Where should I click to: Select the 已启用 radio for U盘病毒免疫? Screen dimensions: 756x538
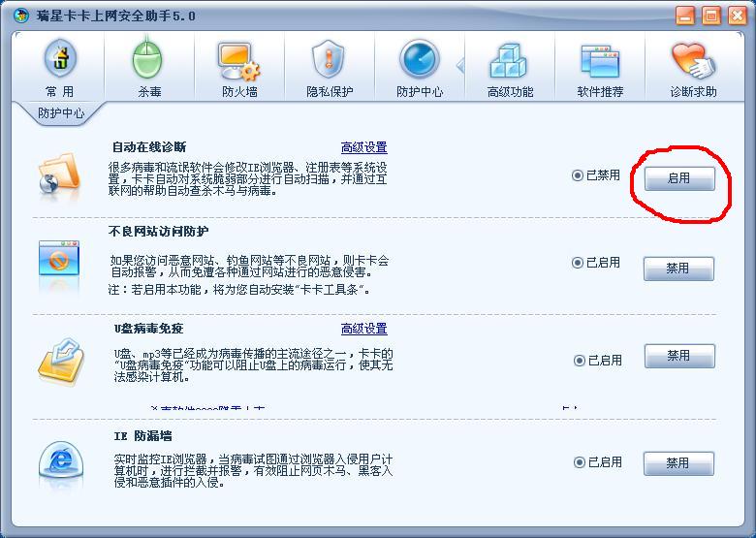tap(579, 361)
